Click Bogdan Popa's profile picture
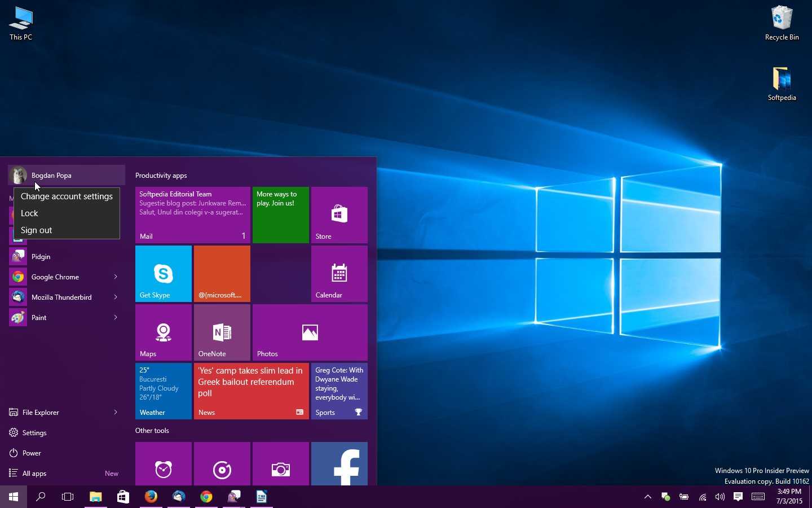 (x=18, y=176)
